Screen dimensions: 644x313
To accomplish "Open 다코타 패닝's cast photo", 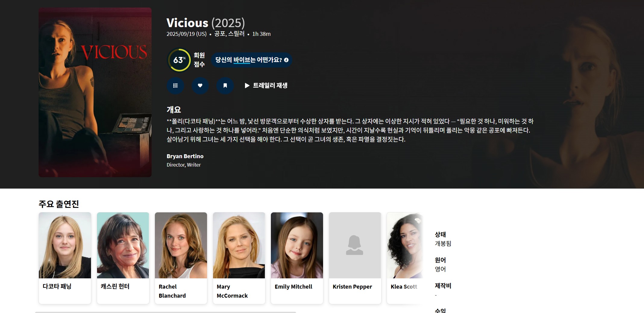I will [x=65, y=245].
